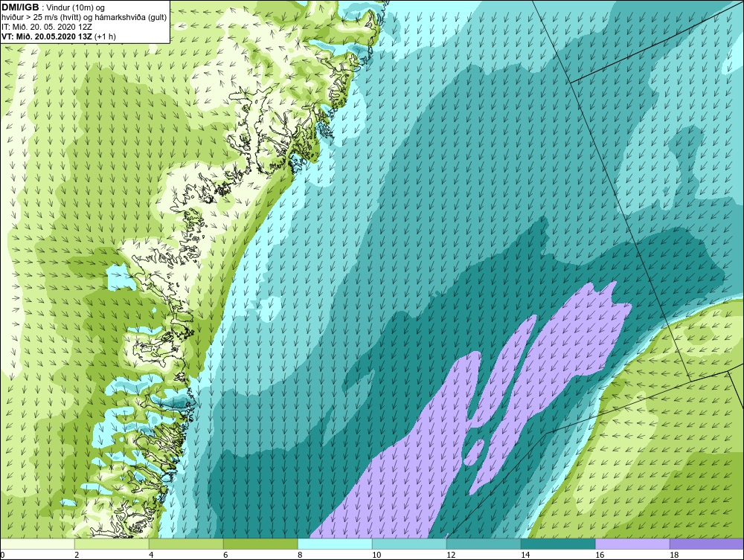Viewport: 744px width, 560px height.
Task: Click the 2–4 m/s light green swatch
Action: tap(112, 544)
